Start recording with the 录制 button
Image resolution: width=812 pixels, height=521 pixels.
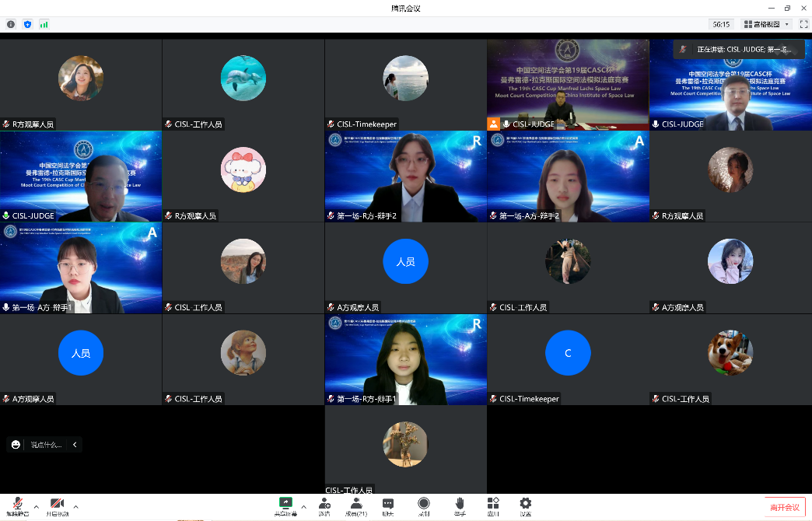423,506
